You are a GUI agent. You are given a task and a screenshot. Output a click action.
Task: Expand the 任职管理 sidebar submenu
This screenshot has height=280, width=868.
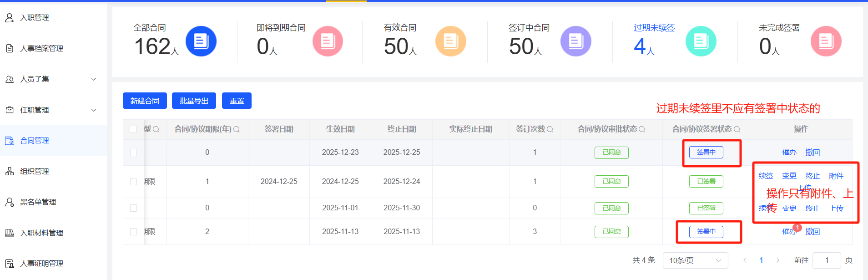click(94, 110)
